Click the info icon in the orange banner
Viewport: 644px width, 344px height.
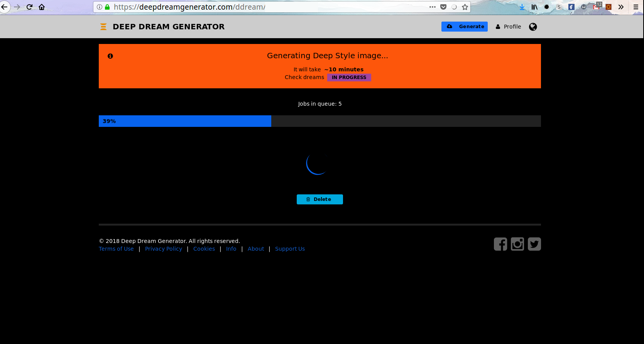tap(110, 56)
